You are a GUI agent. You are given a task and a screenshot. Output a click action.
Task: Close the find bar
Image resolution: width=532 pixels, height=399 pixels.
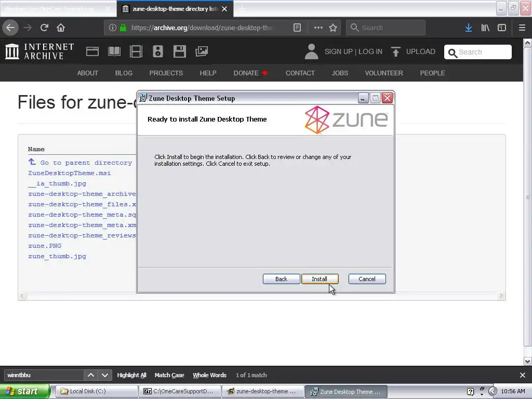point(523,375)
